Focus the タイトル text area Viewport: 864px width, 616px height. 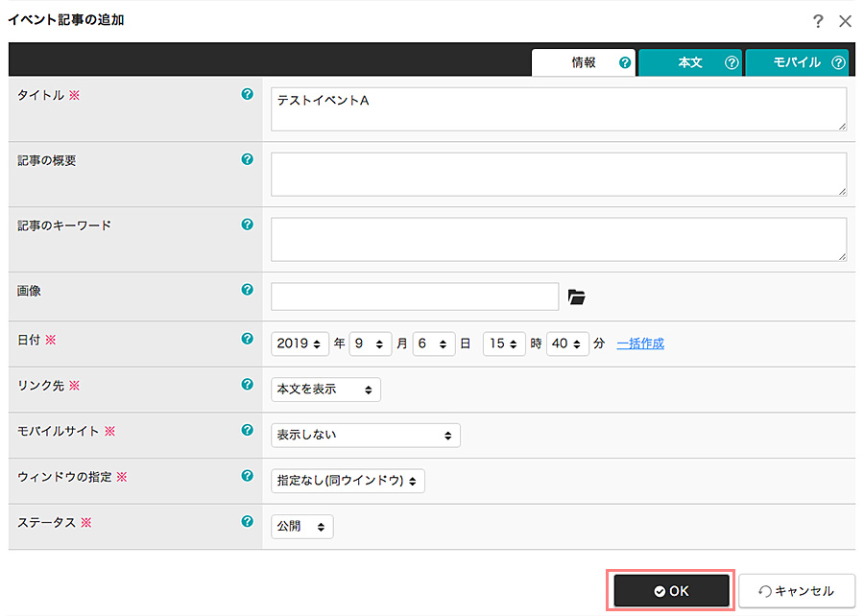(x=559, y=109)
